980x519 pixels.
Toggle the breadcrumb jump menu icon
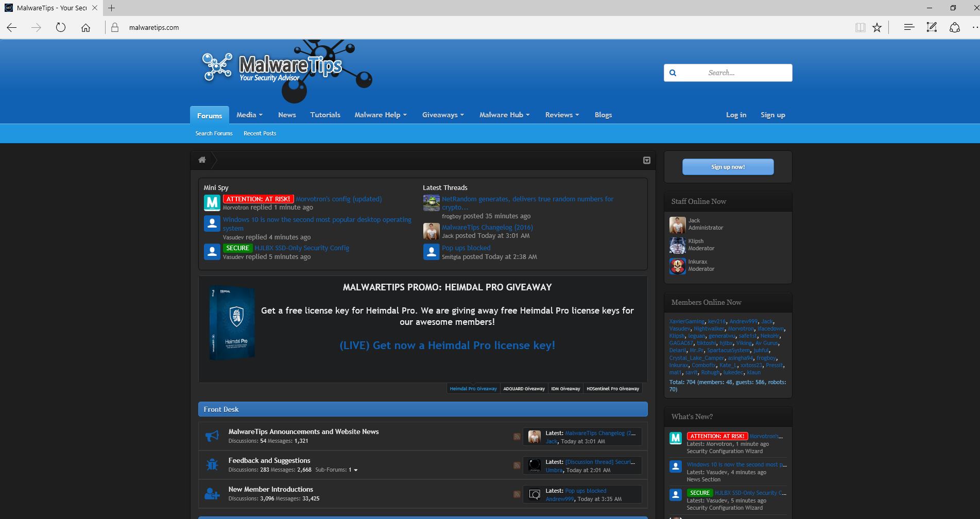(647, 160)
